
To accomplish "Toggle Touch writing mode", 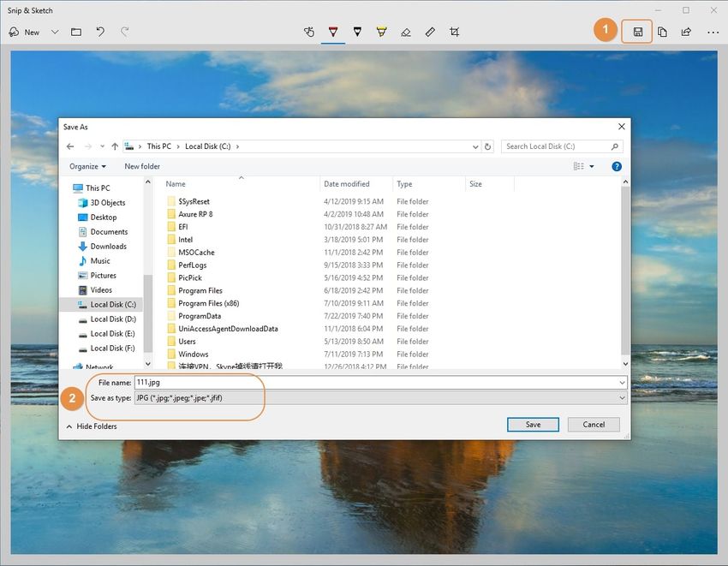I will click(308, 32).
